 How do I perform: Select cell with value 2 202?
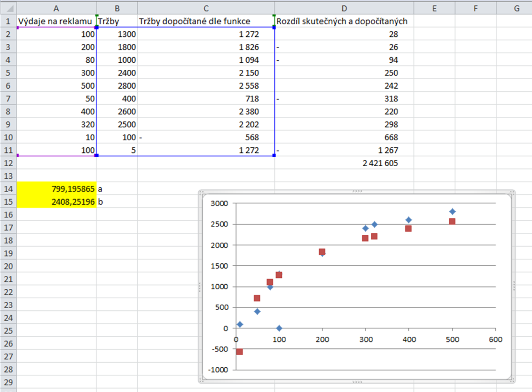click(206, 124)
